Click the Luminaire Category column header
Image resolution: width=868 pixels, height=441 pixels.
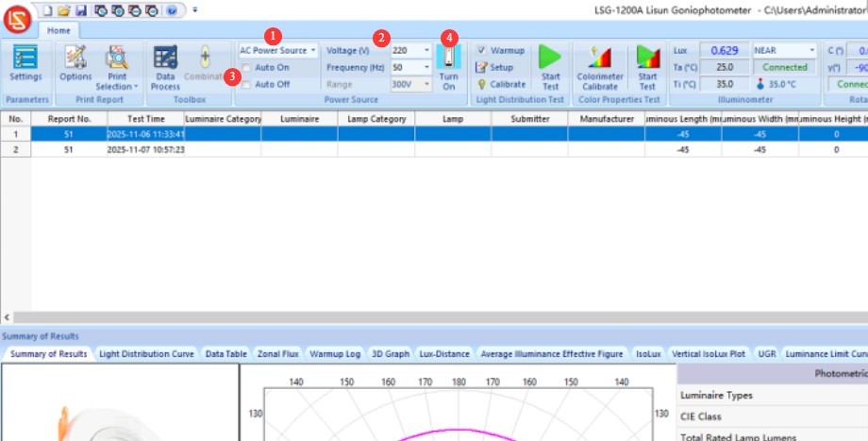[x=223, y=119]
